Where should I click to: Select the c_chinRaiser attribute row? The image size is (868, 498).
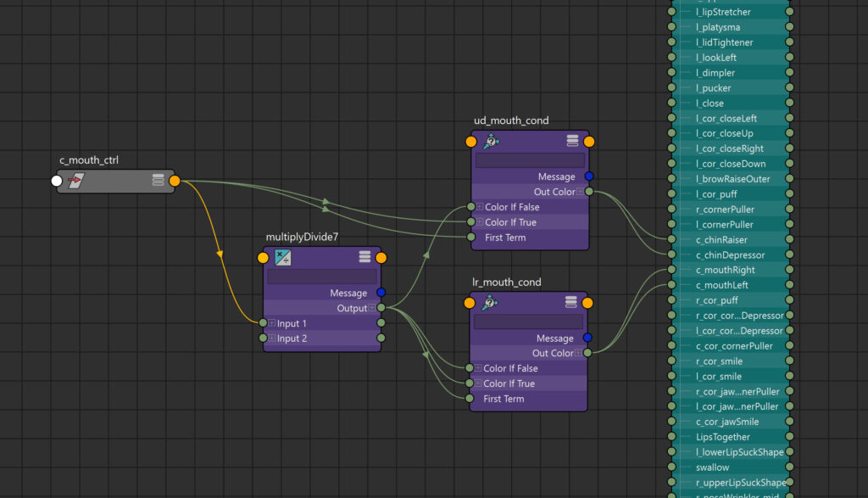[731, 240]
